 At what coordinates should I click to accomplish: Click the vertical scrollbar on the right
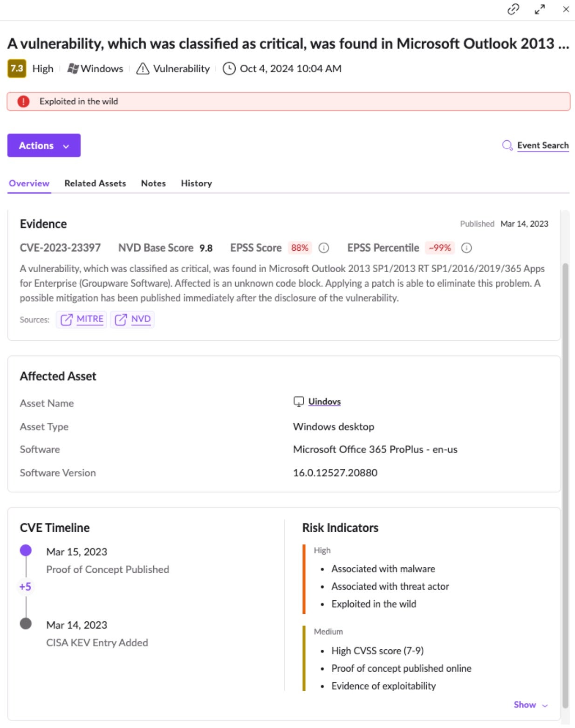pos(565,466)
